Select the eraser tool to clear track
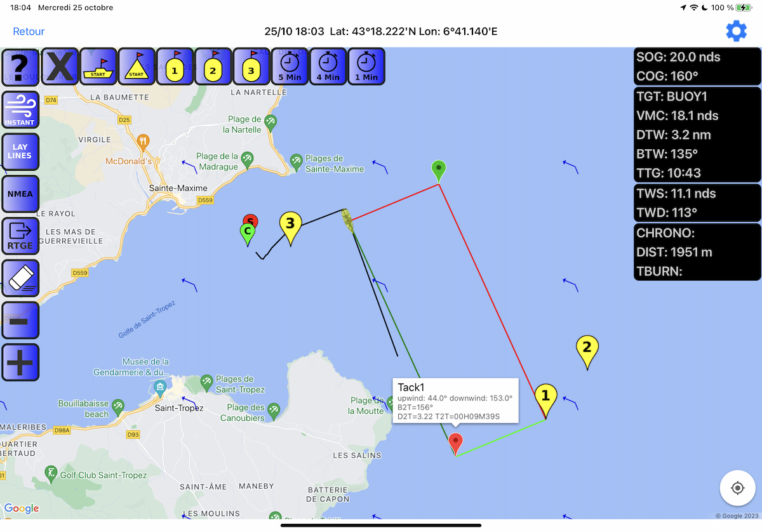 [x=21, y=277]
